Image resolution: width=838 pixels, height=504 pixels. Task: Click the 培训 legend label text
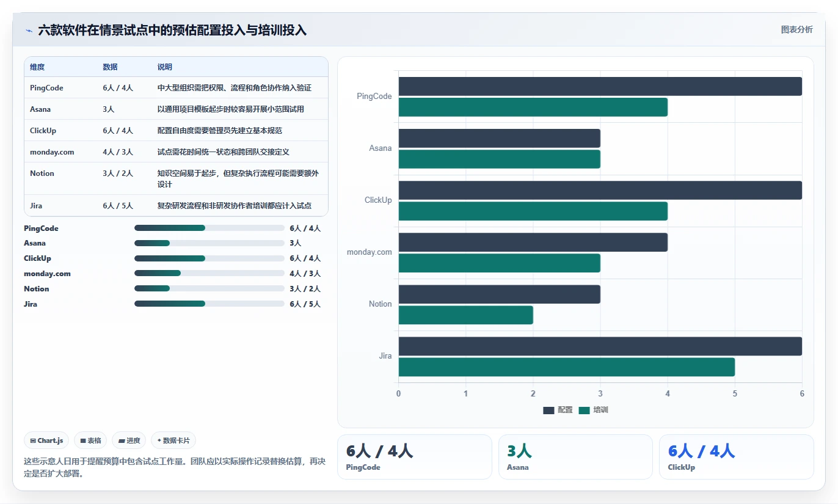(600, 410)
